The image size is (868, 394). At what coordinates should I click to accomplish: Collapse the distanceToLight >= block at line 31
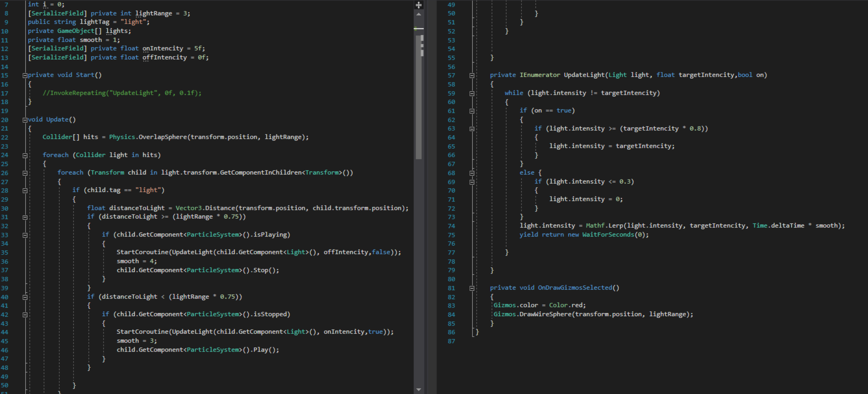25,217
